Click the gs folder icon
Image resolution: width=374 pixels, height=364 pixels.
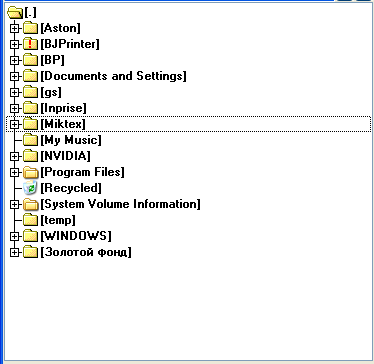tap(30, 92)
